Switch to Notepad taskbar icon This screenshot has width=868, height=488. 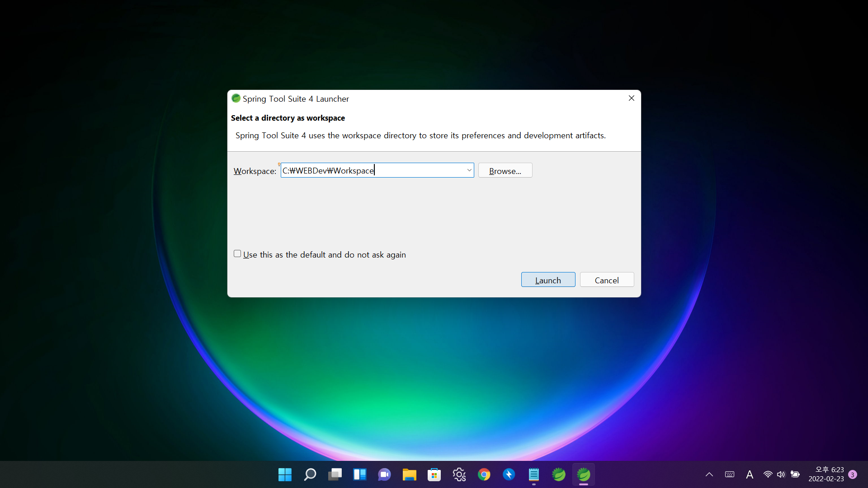pyautogui.click(x=534, y=474)
